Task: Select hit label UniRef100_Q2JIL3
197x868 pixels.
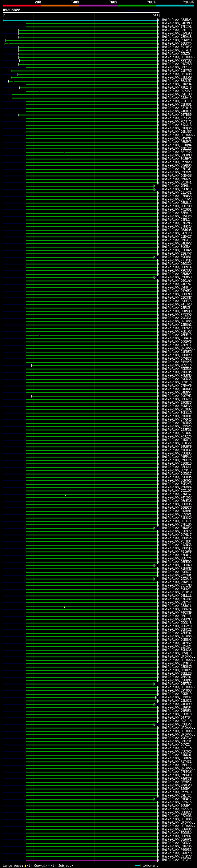Action: point(177,101)
